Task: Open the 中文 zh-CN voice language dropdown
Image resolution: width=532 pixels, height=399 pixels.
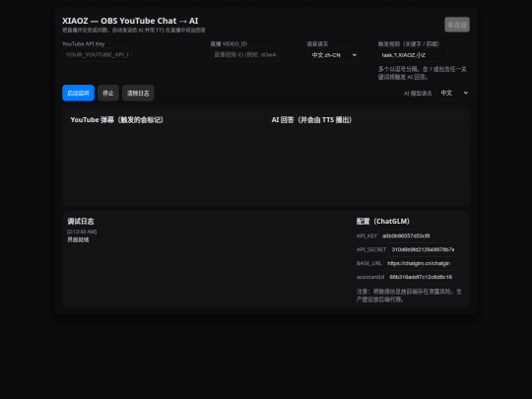Action: [x=333, y=55]
